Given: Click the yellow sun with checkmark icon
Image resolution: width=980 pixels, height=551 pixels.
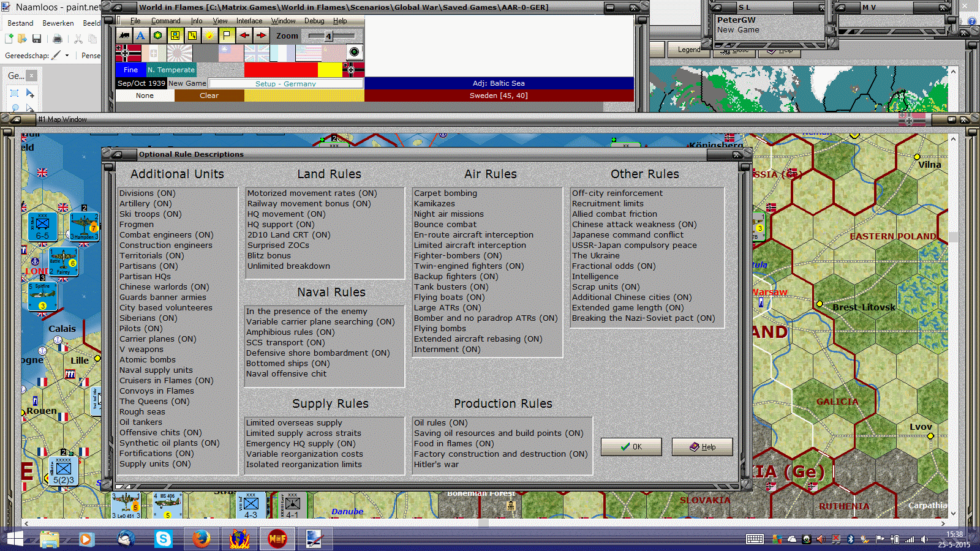Looking at the screenshot, I should (209, 36).
